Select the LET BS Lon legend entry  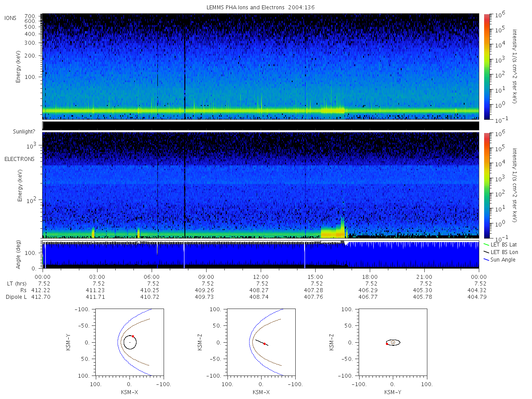tap(500, 252)
